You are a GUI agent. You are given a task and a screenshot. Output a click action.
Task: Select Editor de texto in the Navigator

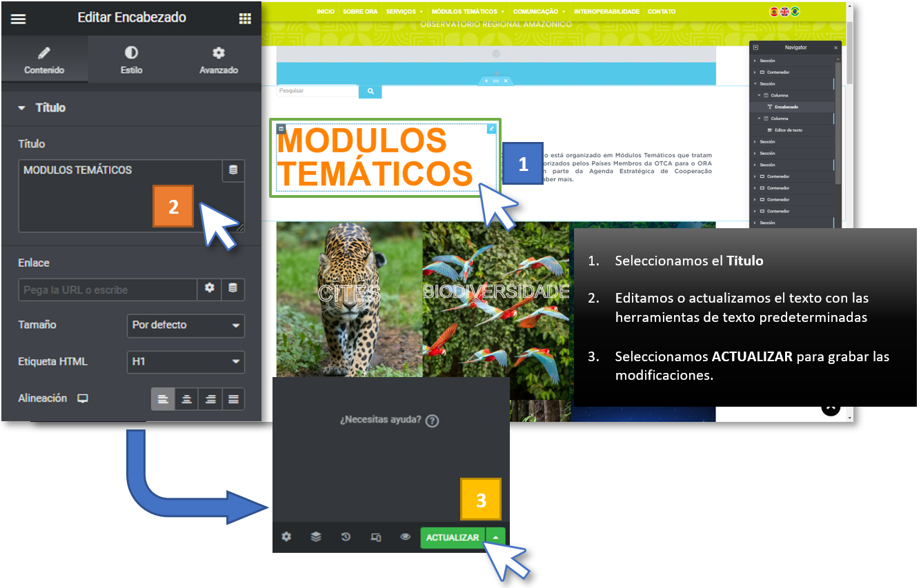[788, 130]
